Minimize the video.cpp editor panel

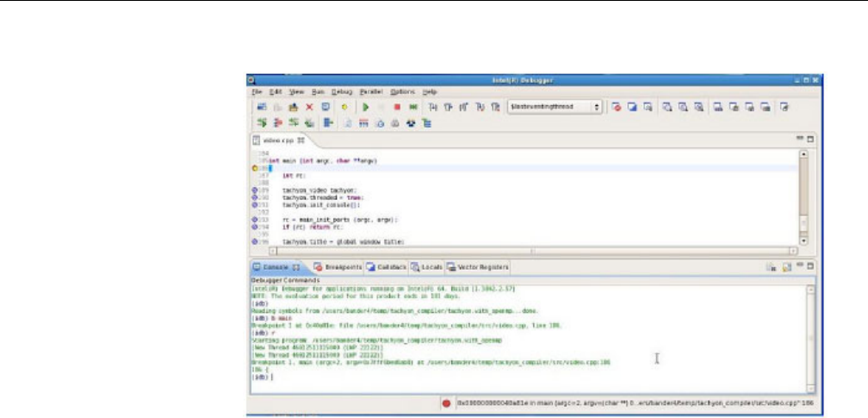click(801, 139)
